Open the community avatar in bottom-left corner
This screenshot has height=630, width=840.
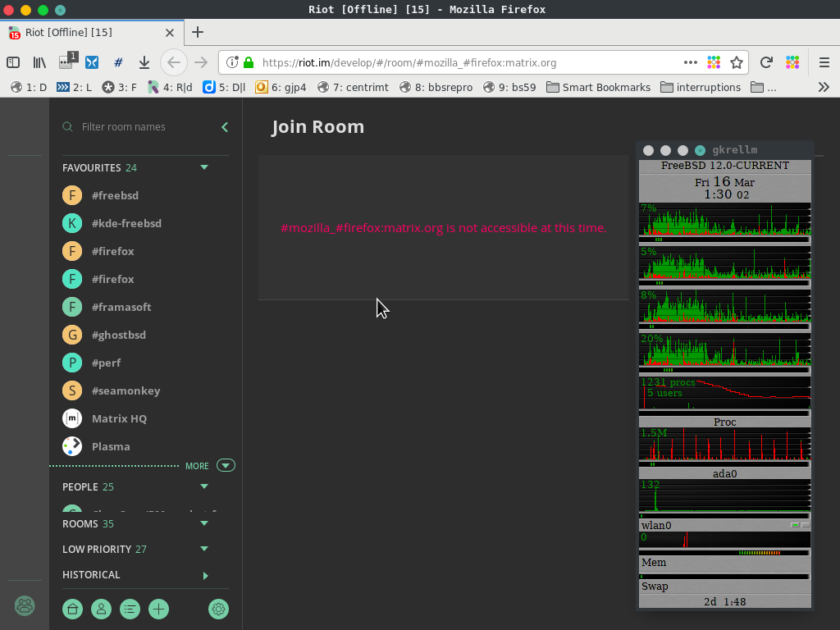[x=24, y=606]
